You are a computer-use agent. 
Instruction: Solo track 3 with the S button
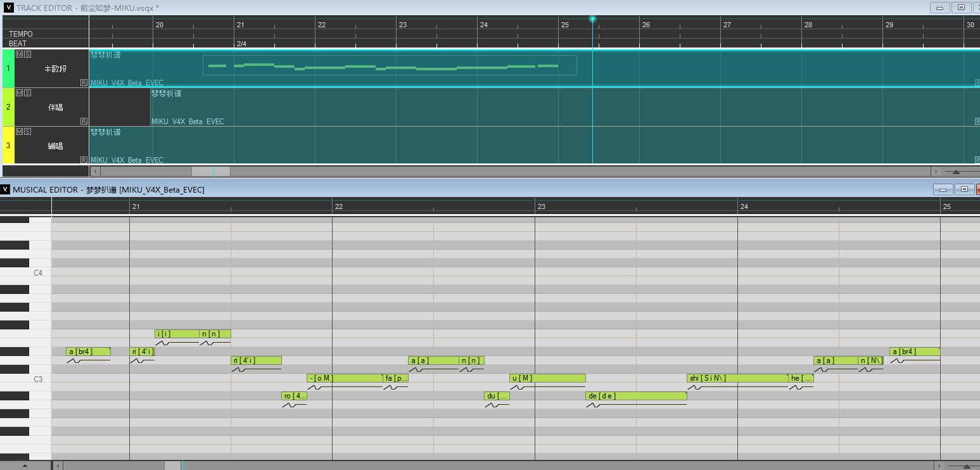click(27, 132)
